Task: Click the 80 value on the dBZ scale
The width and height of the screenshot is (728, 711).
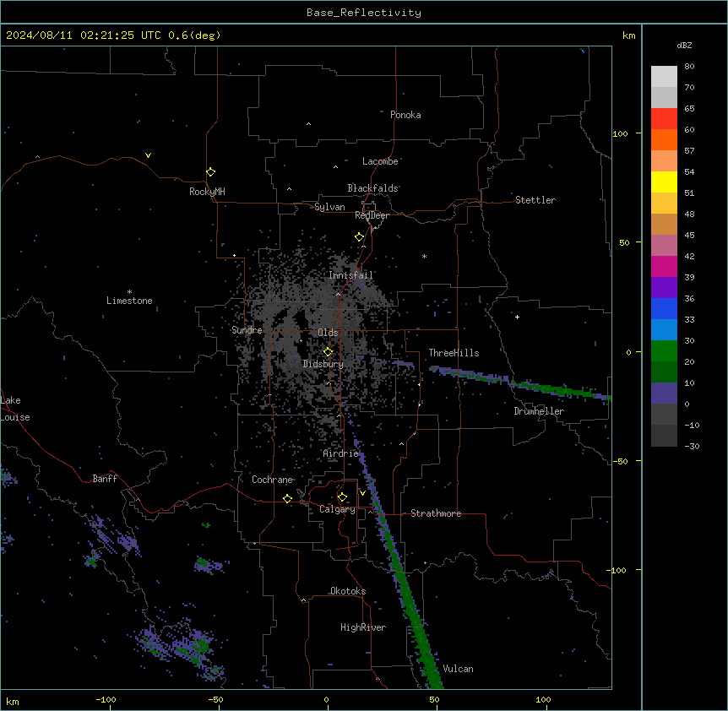Action: pos(689,67)
